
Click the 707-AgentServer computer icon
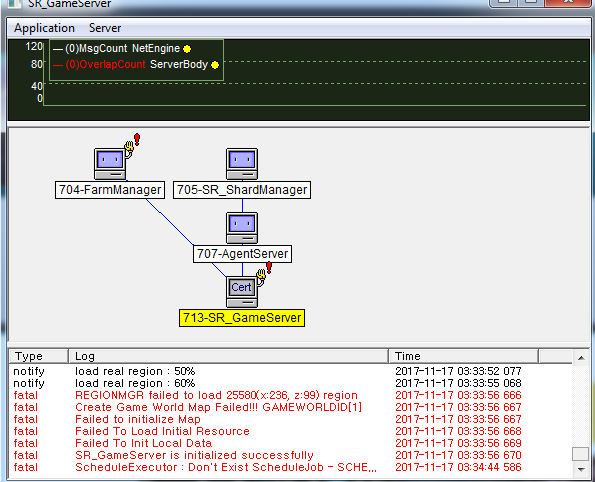pos(242,228)
